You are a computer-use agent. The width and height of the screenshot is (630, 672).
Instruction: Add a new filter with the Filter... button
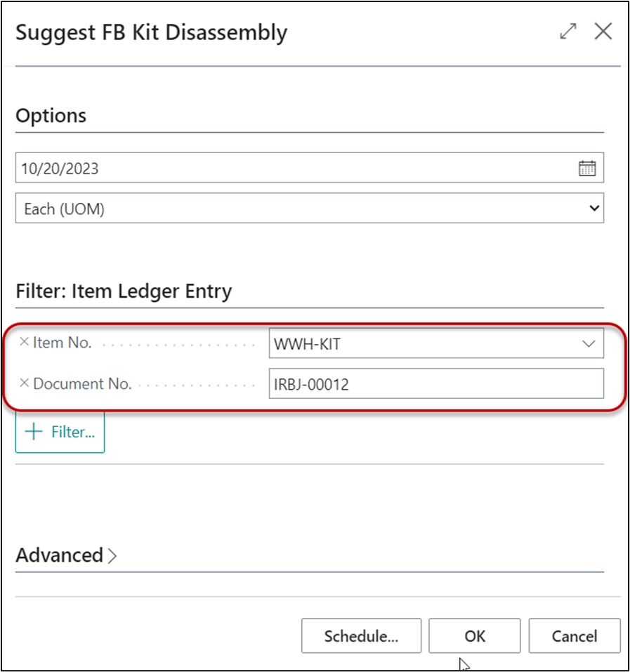pos(60,432)
